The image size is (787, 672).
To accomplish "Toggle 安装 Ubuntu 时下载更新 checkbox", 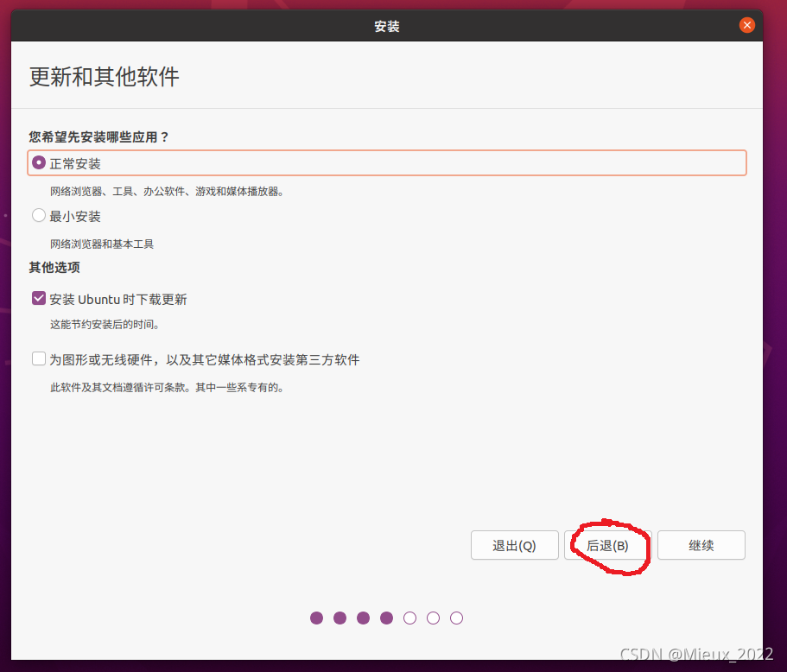I will [x=39, y=299].
